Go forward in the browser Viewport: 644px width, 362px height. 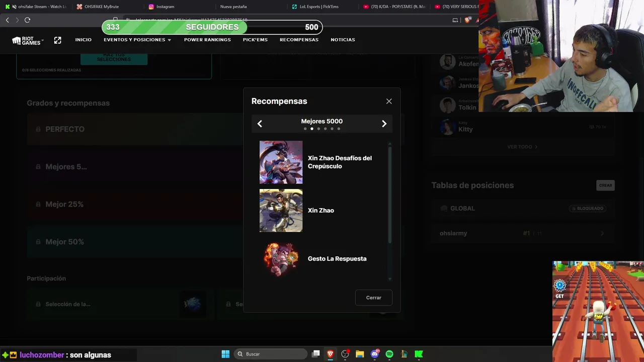pyautogui.click(x=17, y=20)
